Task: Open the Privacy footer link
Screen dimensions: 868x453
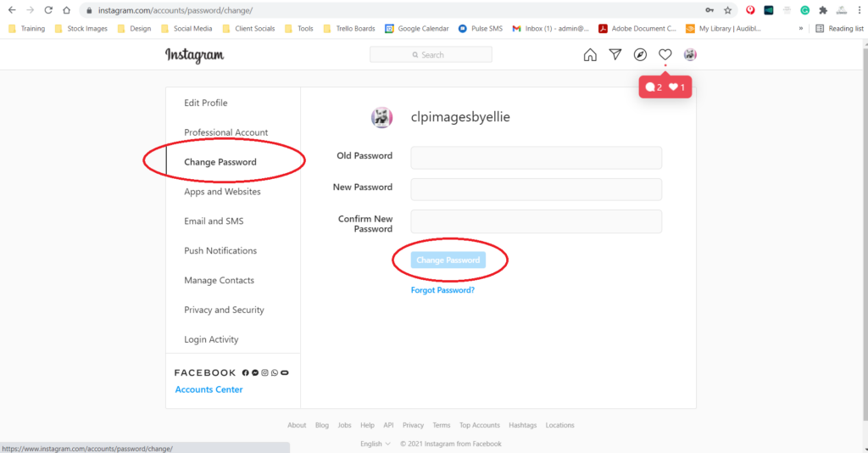Action: (413, 425)
